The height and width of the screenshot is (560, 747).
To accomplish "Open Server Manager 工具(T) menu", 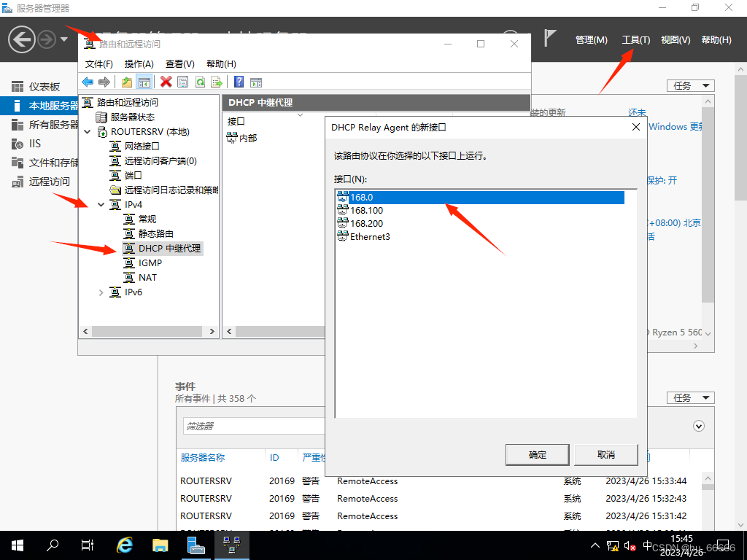I will coord(636,40).
